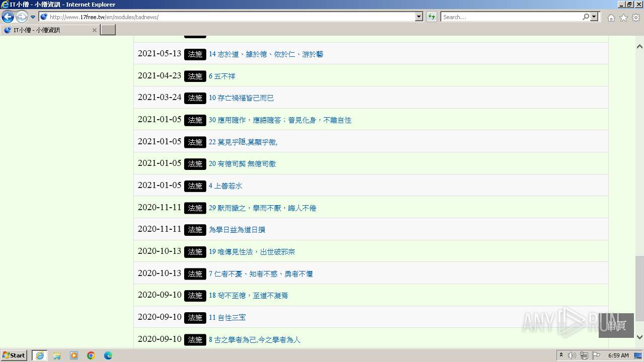644x362 pixels.
Task: Click 法施 tag on 2021-04-23 row
Action: [195, 76]
